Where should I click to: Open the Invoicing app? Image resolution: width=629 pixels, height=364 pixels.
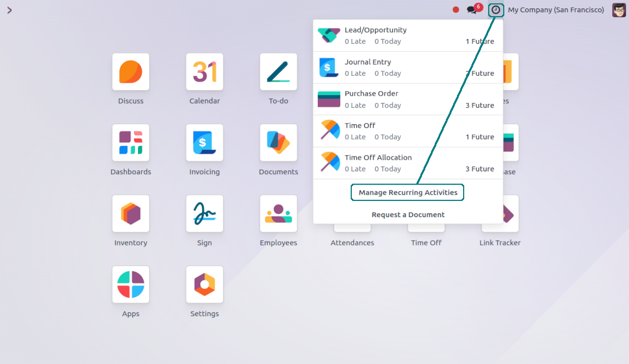pos(205,143)
